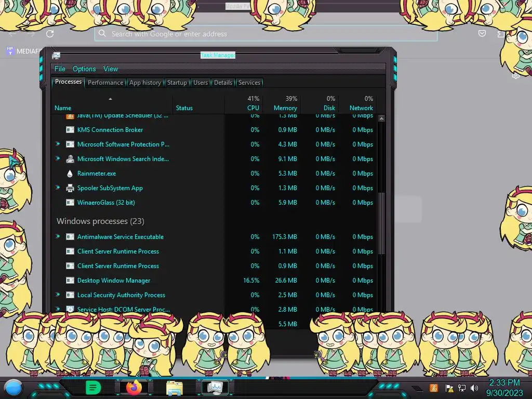The height and width of the screenshot is (399, 532).
Task: Switch to the Details tab
Action: 223,83
